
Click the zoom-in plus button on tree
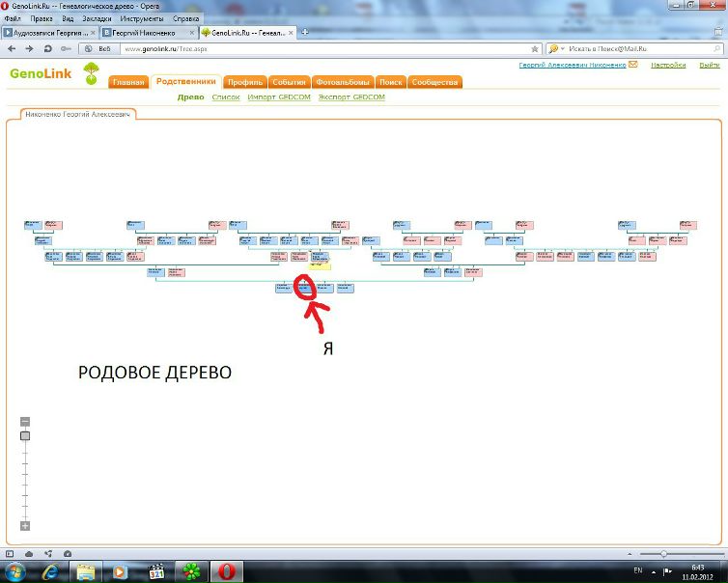pos(25,526)
